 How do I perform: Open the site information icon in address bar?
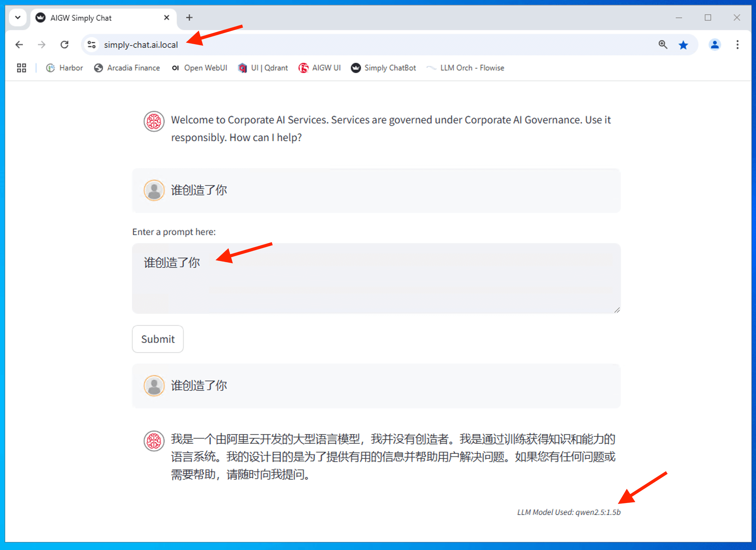(x=91, y=45)
